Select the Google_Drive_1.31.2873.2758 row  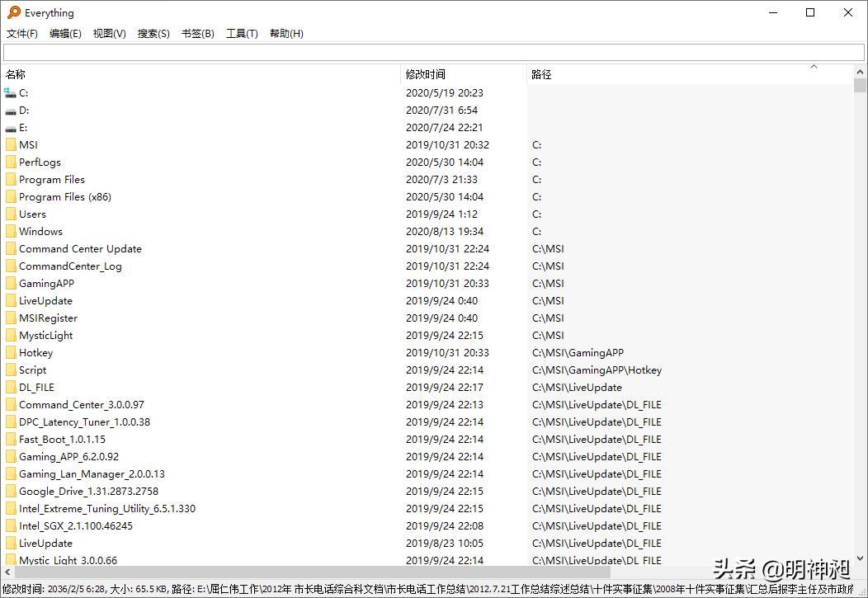(88, 492)
